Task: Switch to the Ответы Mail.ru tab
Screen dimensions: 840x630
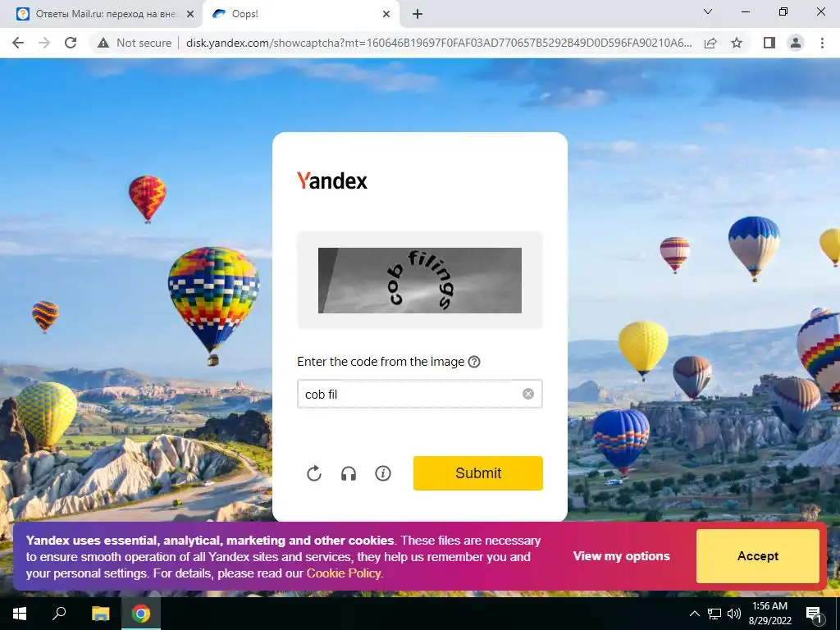Action: point(106,14)
